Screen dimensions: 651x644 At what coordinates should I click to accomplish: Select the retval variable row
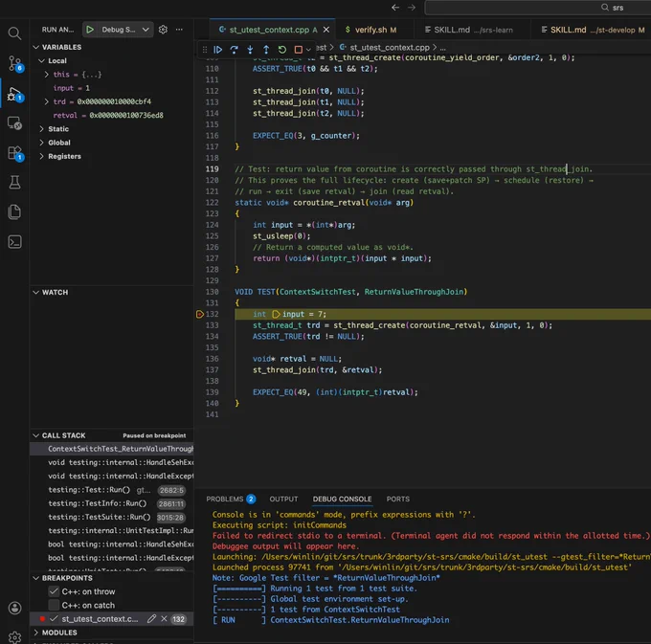[112, 116]
